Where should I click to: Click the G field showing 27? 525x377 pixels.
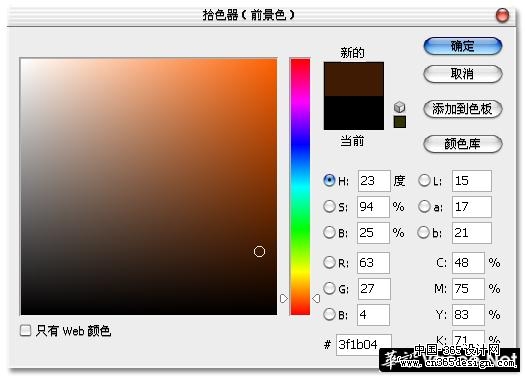374,289
